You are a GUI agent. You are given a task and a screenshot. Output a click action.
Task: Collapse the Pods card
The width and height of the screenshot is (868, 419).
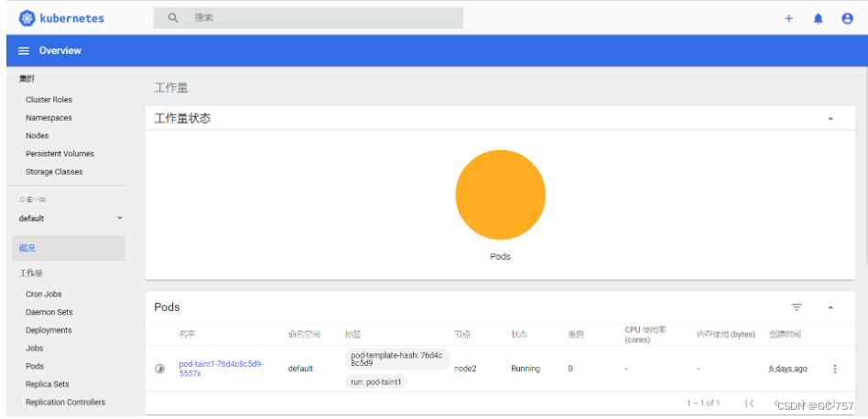tap(830, 307)
